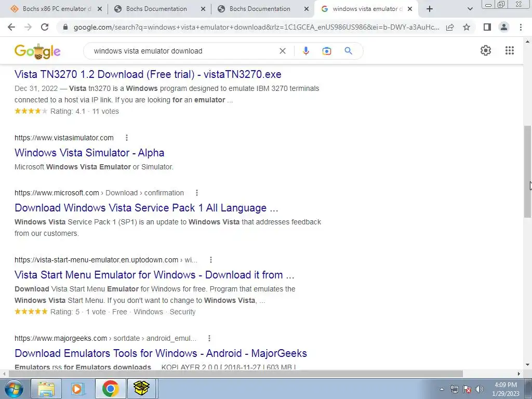Open Action Center flag in tray

[x=467, y=389]
